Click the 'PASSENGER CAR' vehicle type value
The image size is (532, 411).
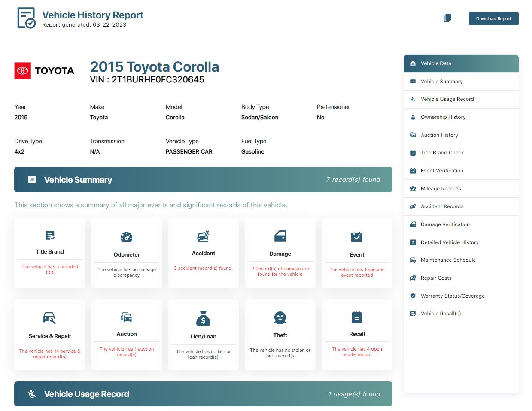[189, 151]
